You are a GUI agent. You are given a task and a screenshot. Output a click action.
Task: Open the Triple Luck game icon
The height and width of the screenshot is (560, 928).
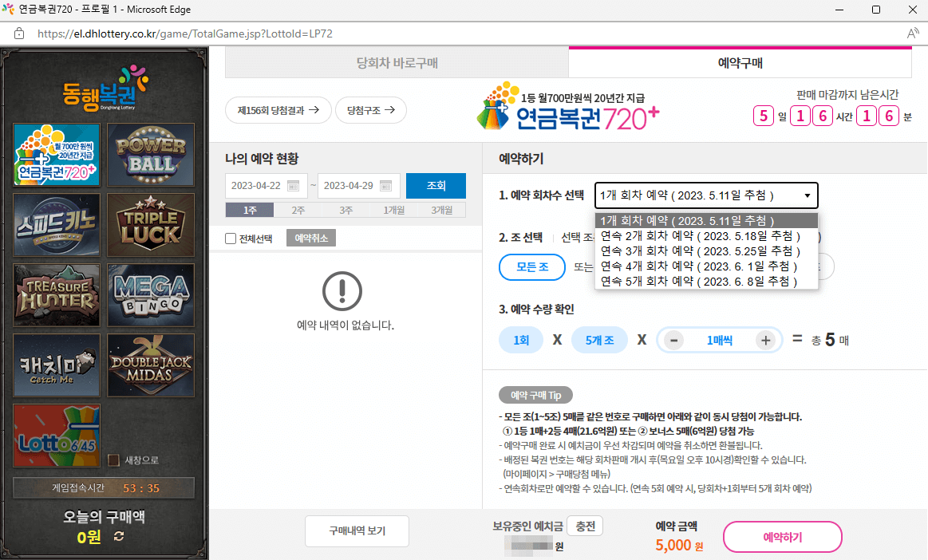(x=151, y=225)
